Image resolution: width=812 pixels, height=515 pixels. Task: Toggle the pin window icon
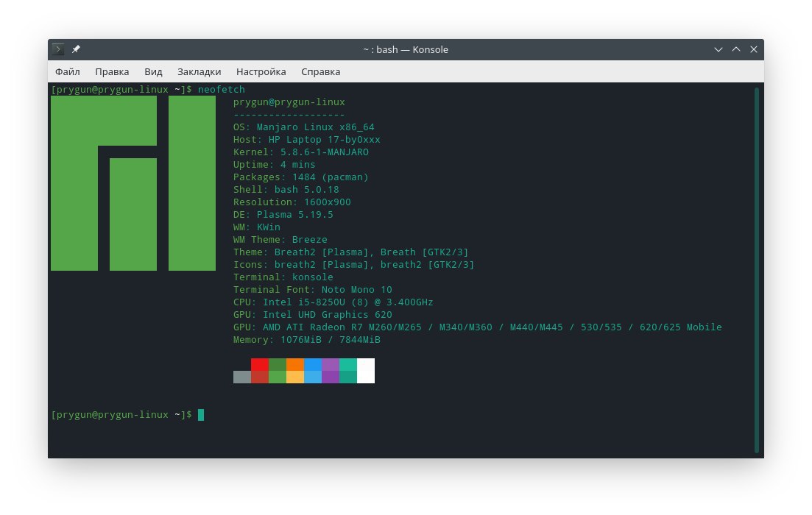[x=76, y=49]
